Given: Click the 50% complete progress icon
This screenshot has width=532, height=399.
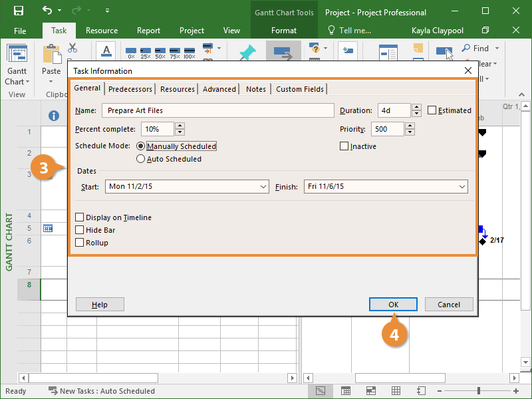Looking at the screenshot, I should [x=160, y=53].
